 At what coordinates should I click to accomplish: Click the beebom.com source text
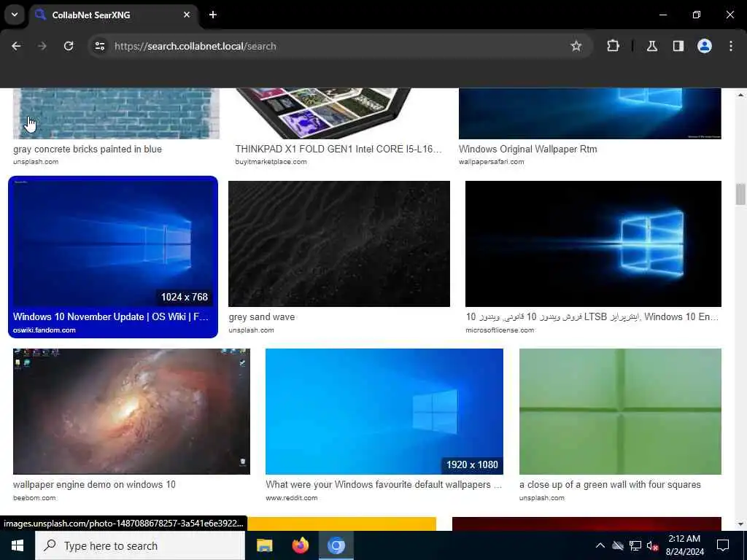click(34, 497)
